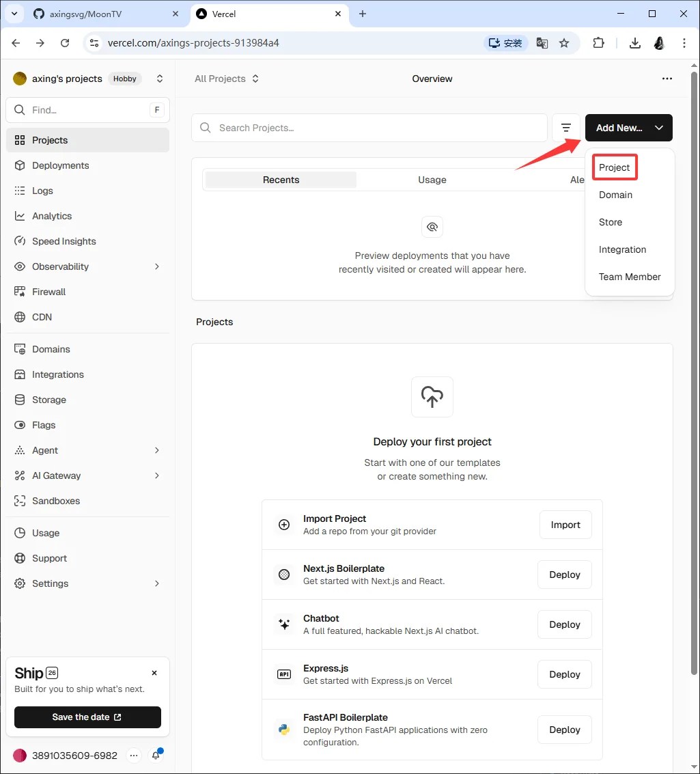This screenshot has width=700, height=774.
Task: Open the All Projects dropdown
Action: (227, 79)
